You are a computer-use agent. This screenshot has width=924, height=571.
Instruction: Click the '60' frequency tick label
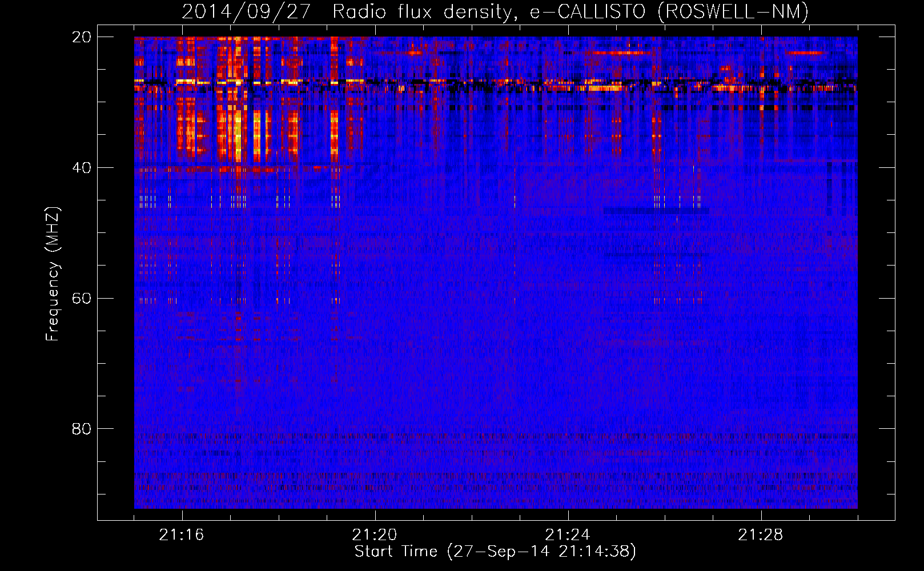coord(82,299)
